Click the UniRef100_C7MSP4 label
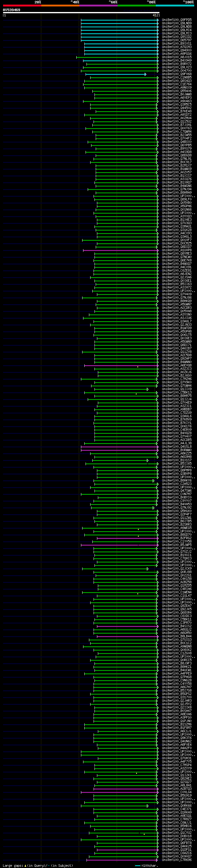 [x=177, y=765]
